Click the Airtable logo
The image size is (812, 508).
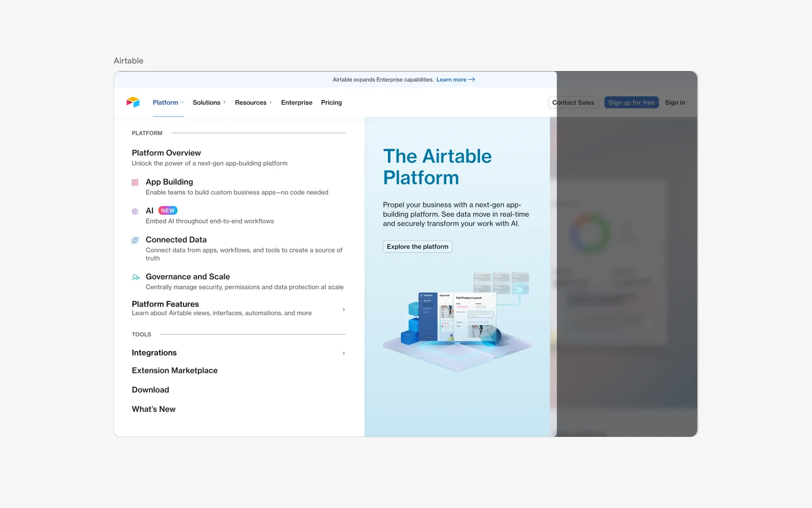(x=133, y=102)
